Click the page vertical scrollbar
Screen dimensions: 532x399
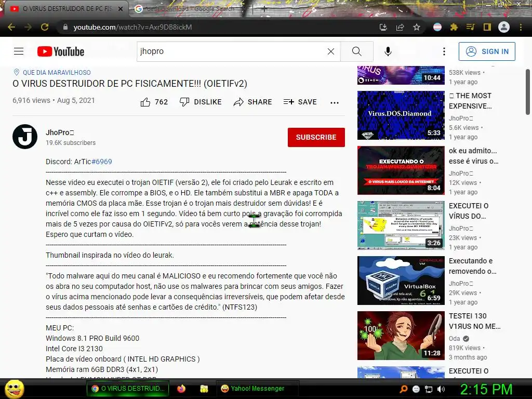(528, 92)
